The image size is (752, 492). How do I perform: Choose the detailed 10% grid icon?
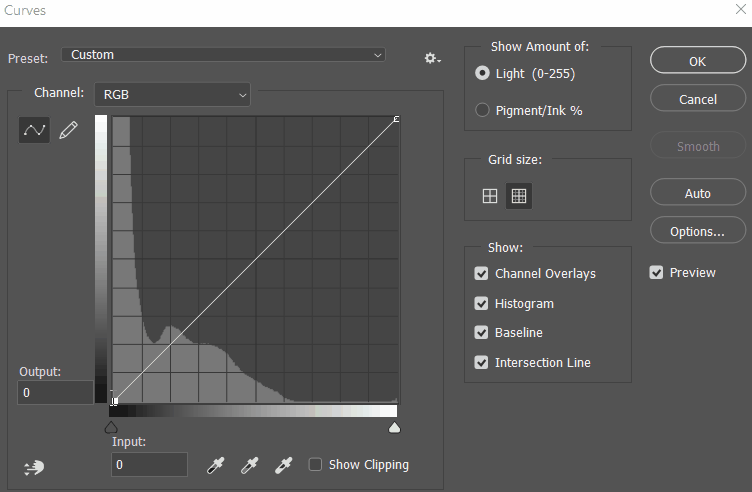[519, 196]
